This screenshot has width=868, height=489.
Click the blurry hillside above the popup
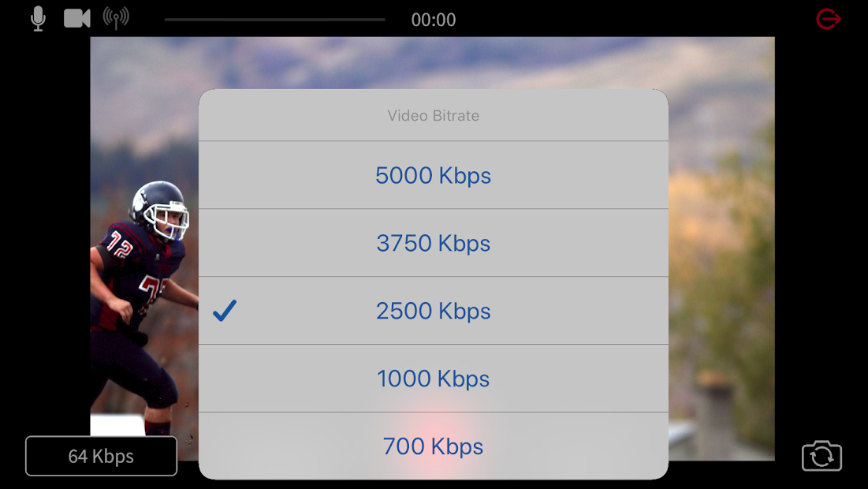point(434,63)
